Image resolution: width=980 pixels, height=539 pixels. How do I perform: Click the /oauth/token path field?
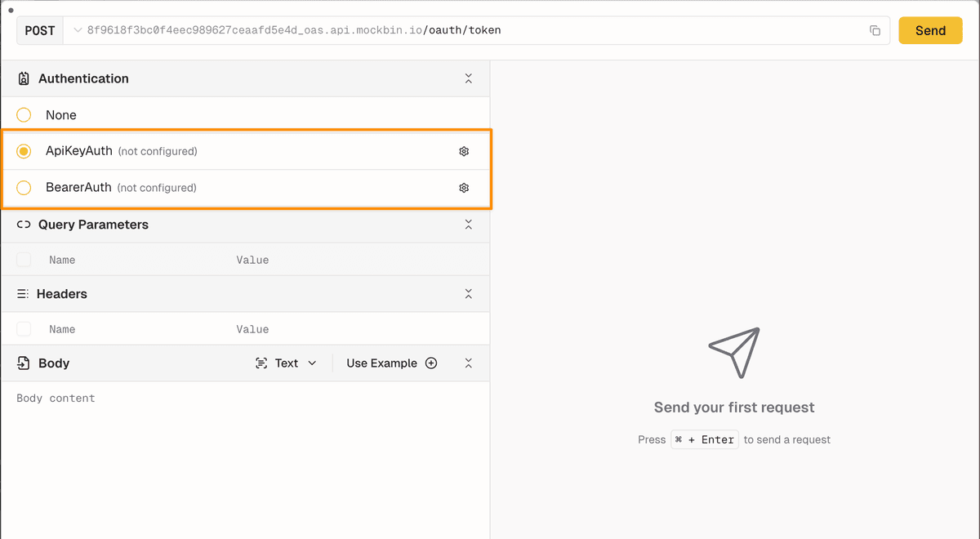pyautogui.click(x=462, y=30)
